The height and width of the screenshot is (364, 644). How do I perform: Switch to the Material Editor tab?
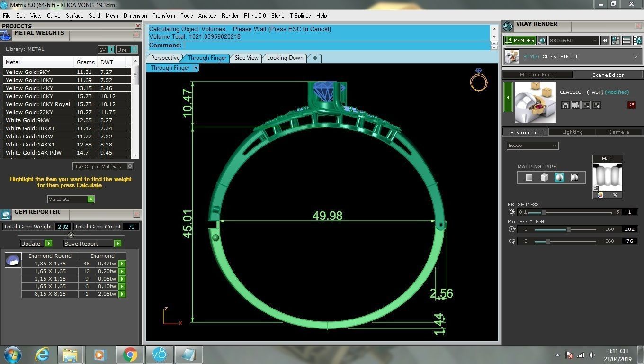(537, 75)
